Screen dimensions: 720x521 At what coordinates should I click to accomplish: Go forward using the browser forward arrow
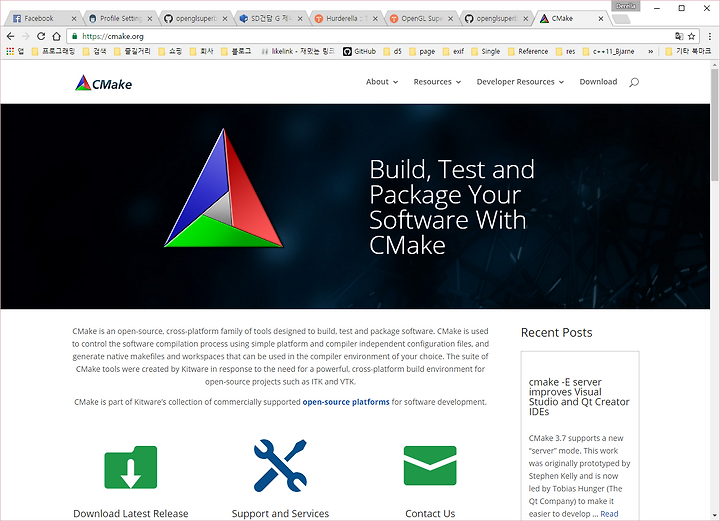point(26,36)
